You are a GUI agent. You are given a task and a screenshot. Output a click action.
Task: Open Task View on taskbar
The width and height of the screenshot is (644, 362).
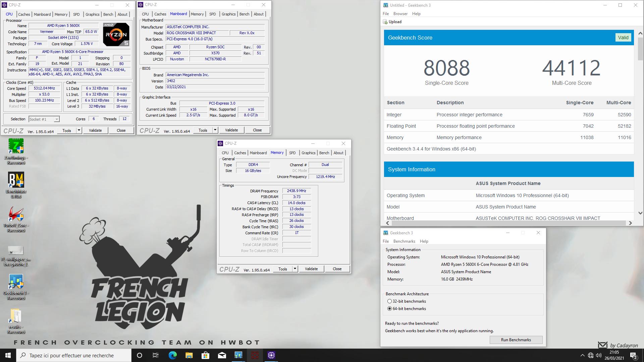pos(156,355)
